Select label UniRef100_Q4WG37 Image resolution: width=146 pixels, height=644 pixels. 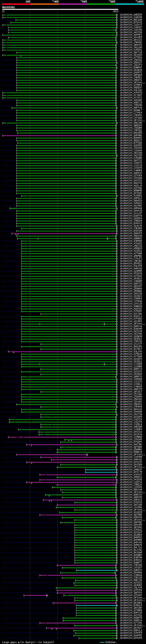(131, 470)
